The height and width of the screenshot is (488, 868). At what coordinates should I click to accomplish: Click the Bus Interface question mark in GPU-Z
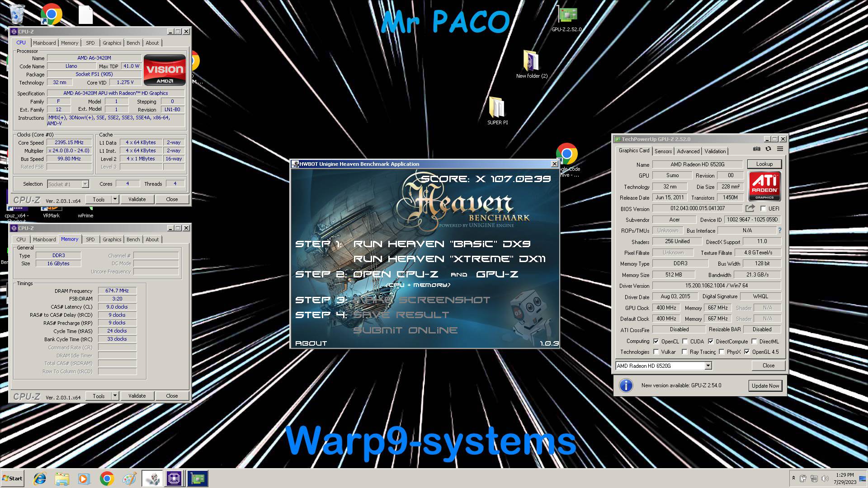(779, 230)
